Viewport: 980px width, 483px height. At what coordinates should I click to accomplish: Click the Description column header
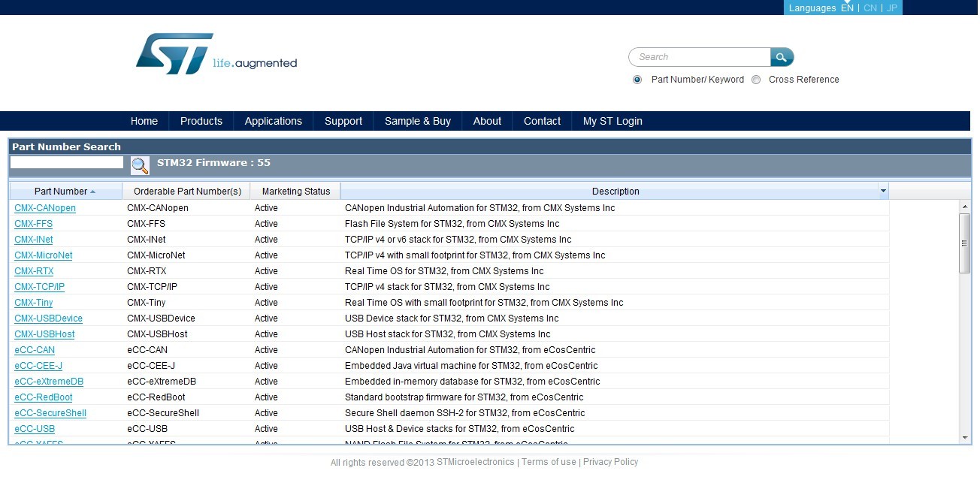coord(615,192)
